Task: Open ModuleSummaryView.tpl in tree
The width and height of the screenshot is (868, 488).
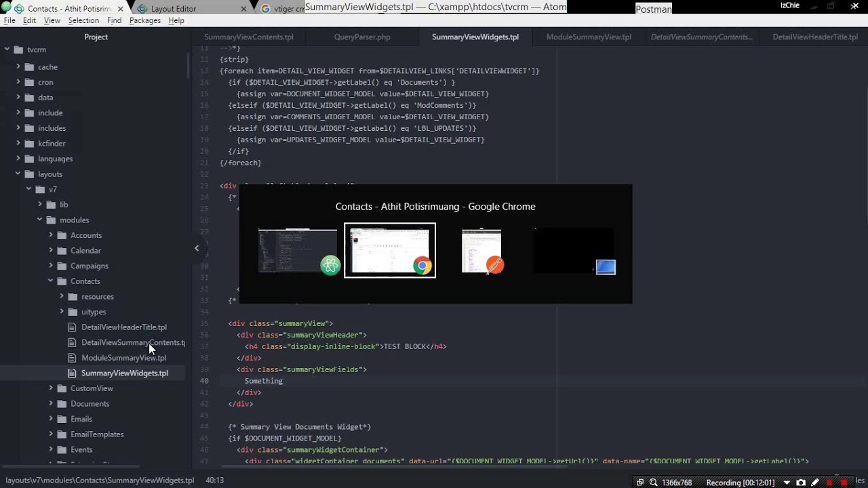Action: (x=124, y=358)
